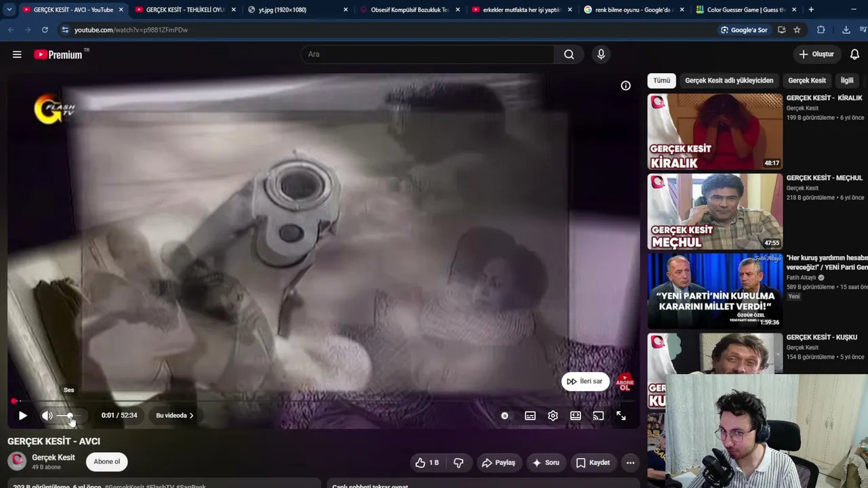Image resolution: width=868 pixels, height=488 pixels.
Task: Click the İleri sar skip button
Action: [585, 381]
